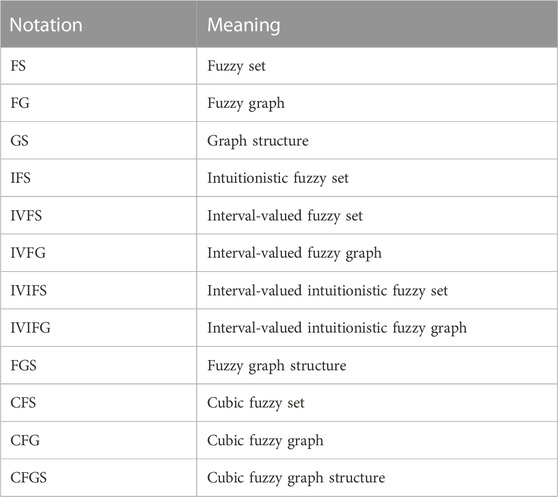Select the IVFS notation cell
The image size is (558, 497).
tap(98, 215)
